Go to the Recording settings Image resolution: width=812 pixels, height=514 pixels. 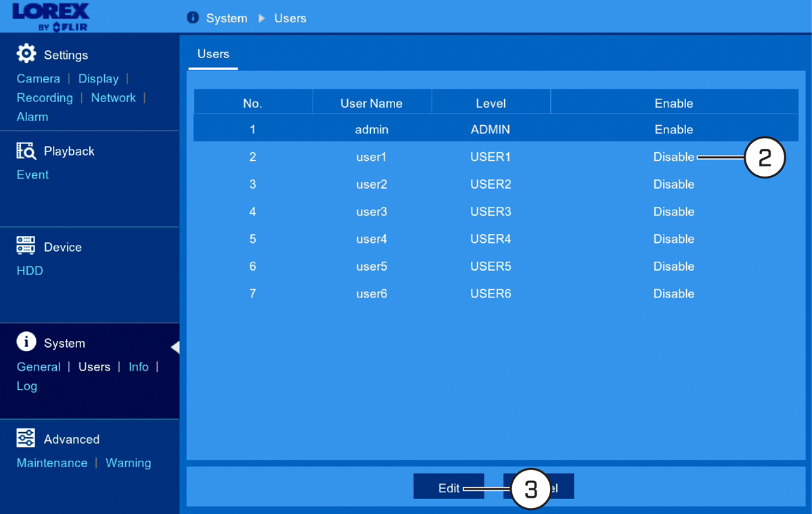[x=45, y=97]
